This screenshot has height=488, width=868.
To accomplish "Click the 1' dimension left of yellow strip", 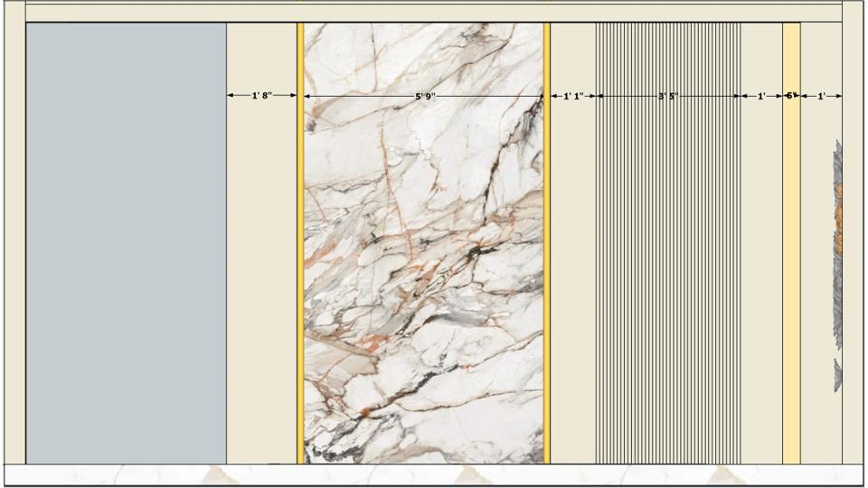I will tap(761, 96).
